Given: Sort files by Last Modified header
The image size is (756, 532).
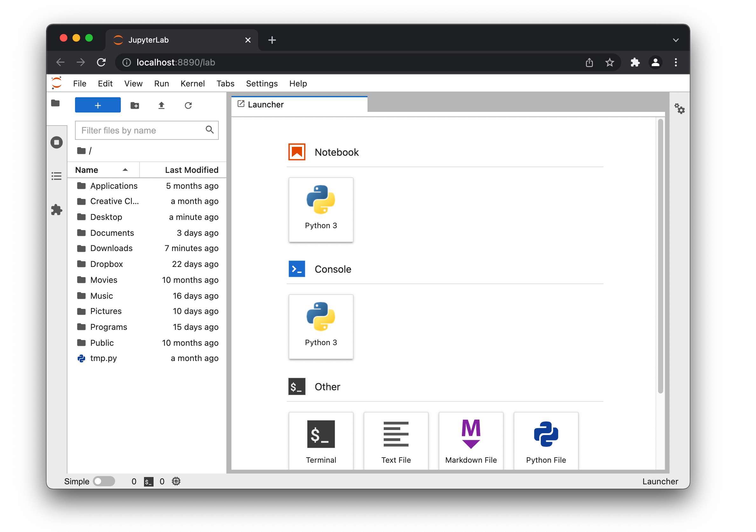Looking at the screenshot, I should [x=183, y=170].
